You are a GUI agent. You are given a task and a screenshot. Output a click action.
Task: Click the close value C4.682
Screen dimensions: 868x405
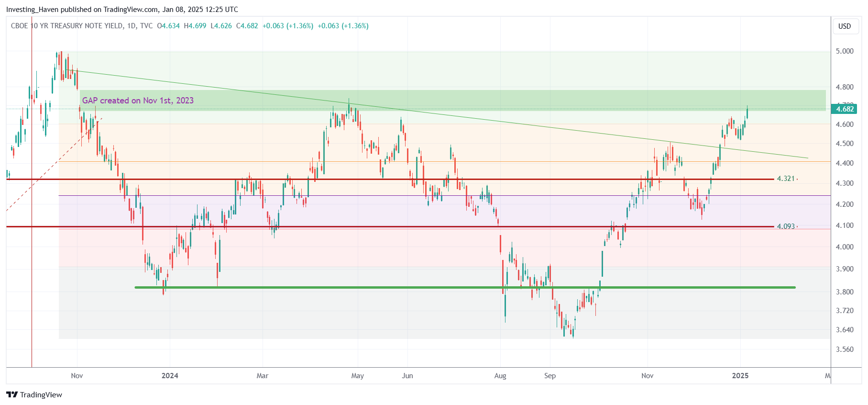tap(247, 26)
